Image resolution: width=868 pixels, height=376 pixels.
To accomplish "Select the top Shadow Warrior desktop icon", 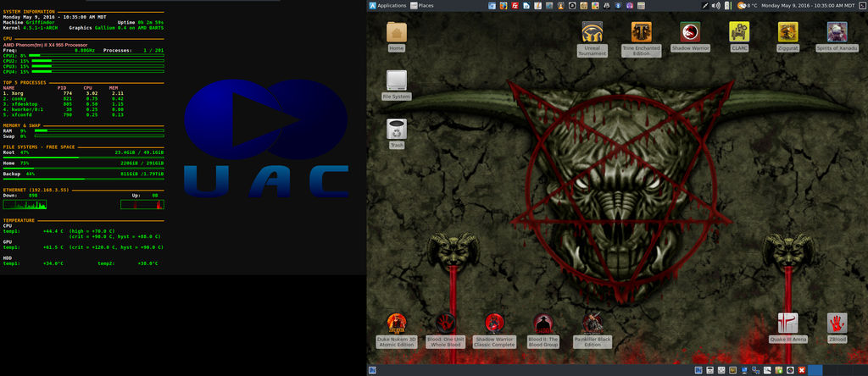I will [690, 36].
